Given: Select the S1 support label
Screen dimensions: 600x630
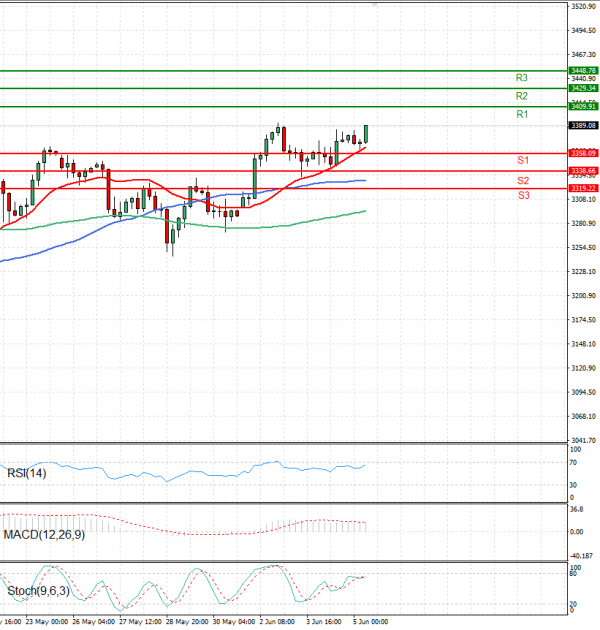Looking at the screenshot, I should pos(523,160).
